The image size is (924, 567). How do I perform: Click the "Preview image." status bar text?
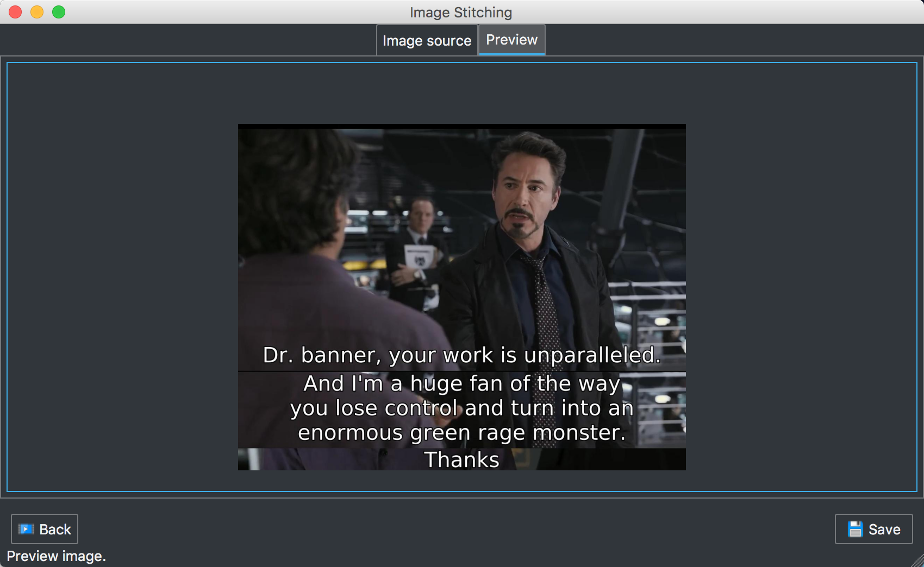[56, 556]
